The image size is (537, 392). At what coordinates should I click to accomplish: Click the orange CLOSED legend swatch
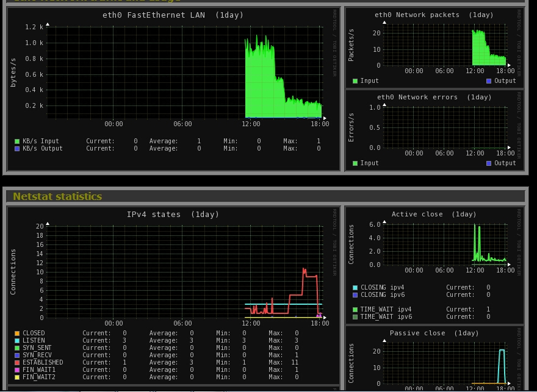click(17, 333)
